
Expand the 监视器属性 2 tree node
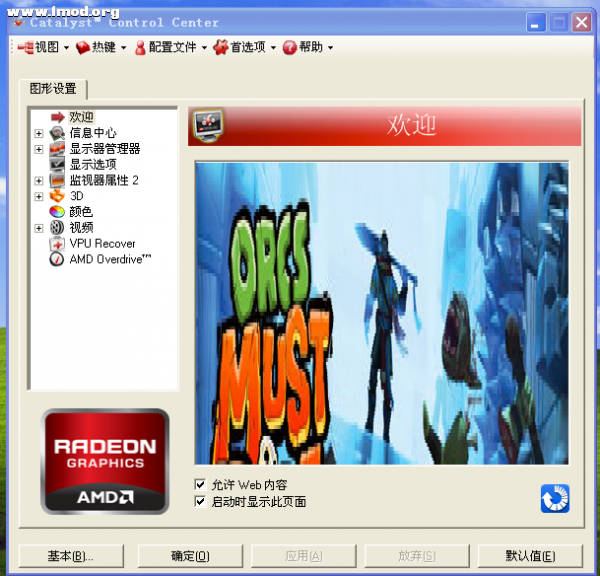pos(39,180)
